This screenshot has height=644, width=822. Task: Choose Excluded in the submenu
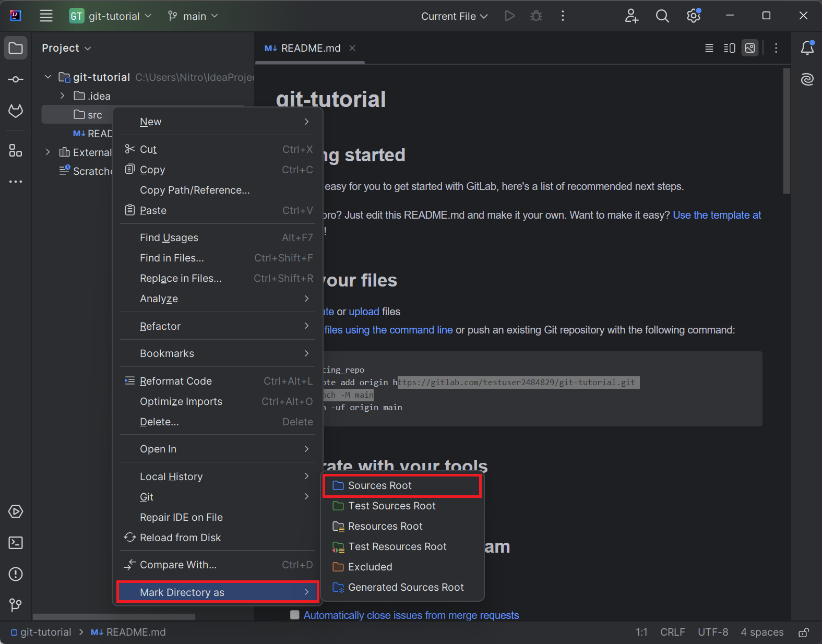click(370, 567)
